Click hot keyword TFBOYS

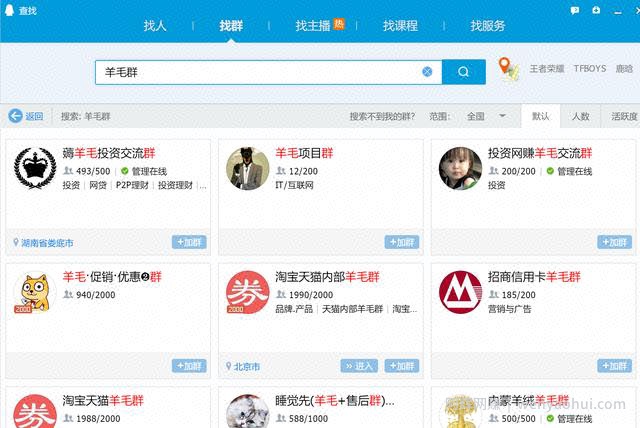[x=590, y=69]
